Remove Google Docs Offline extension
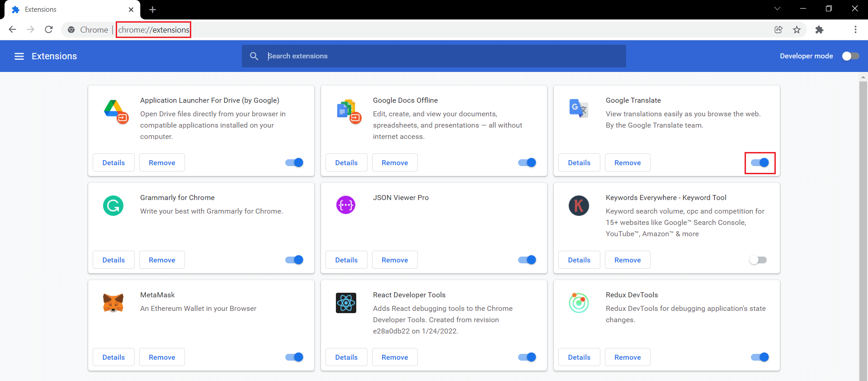The height and width of the screenshot is (381, 868). 395,162
